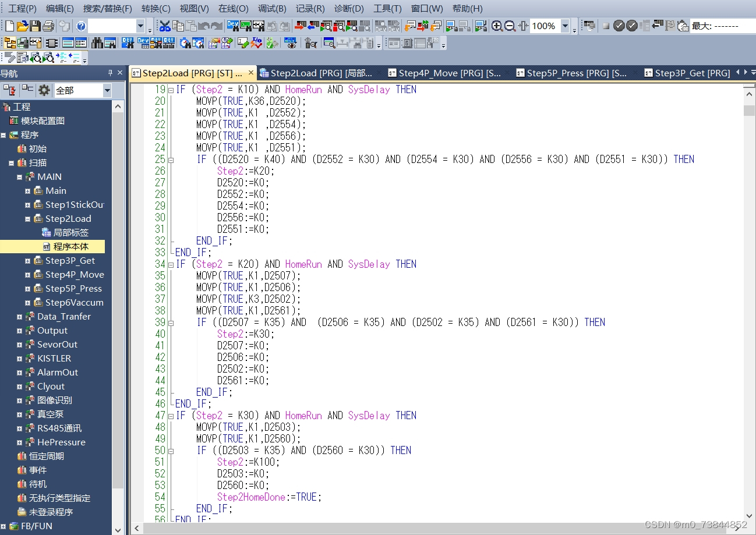Collapse code block at line 19
This screenshot has width=756, height=535.
coord(171,90)
